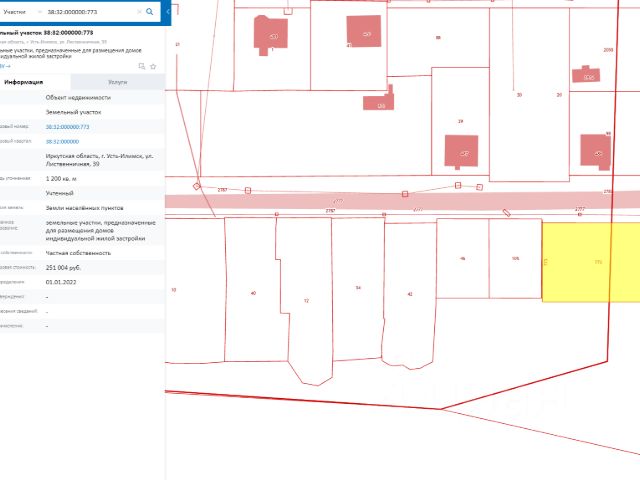This screenshot has height=480, width=640.
Task: Click the building polygon labeled 452
Action: point(461,151)
